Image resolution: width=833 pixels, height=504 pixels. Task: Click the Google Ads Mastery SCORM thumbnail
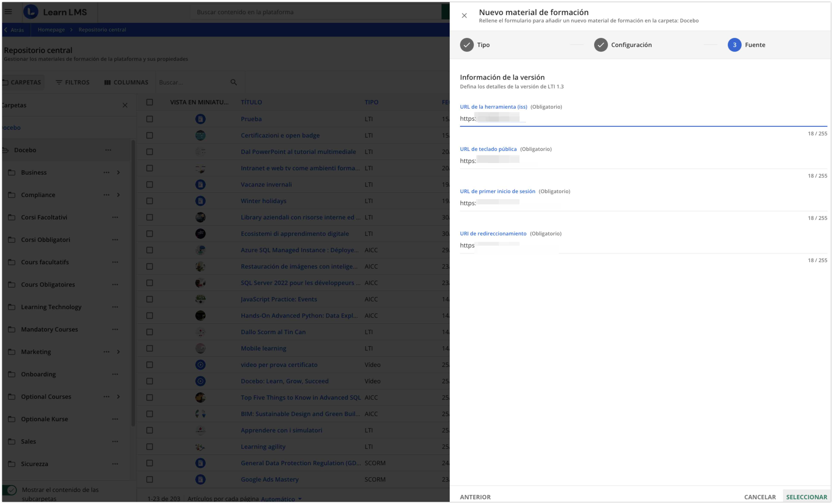coord(200,479)
